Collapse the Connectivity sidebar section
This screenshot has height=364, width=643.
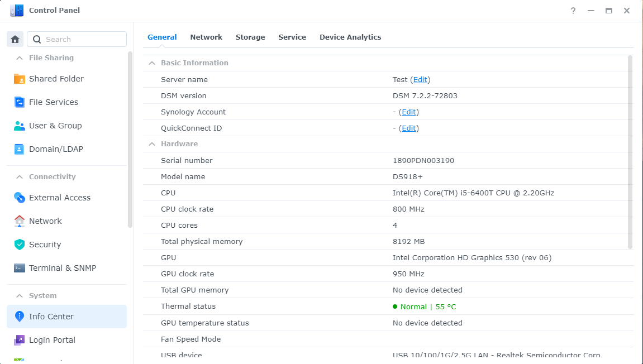(x=20, y=177)
